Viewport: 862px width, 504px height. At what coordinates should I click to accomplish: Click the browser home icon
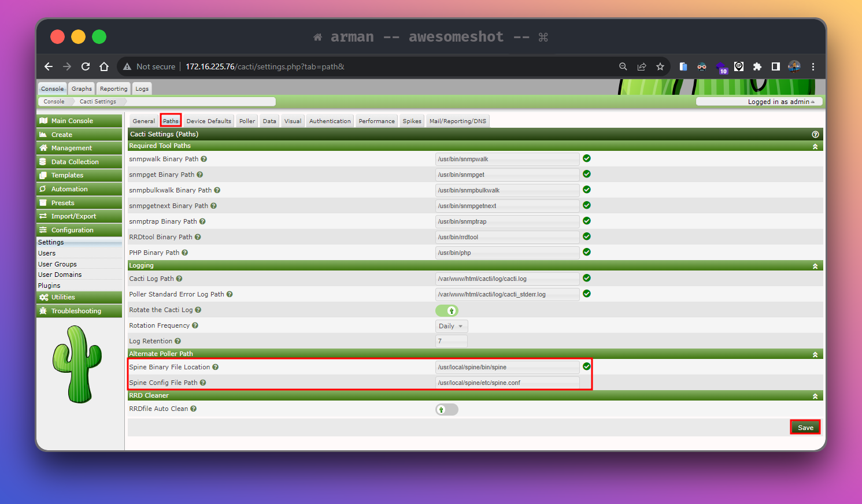(104, 66)
